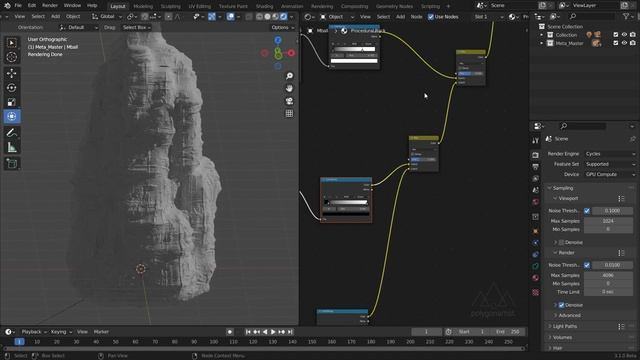This screenshot has width=640, height=360.
Task: Select the Move tool
Action: [x=12, y=73]
